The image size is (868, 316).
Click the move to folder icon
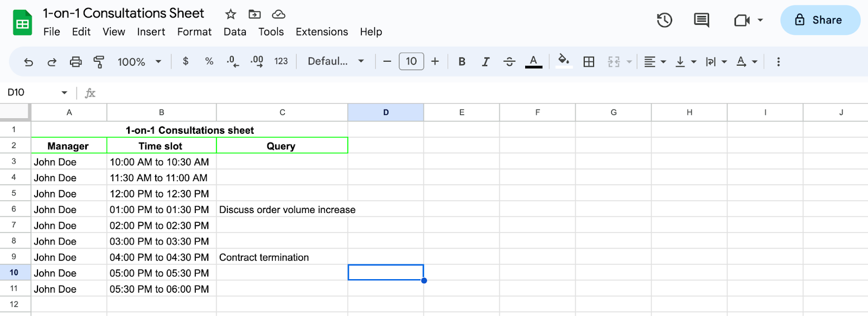pos(254,14)
